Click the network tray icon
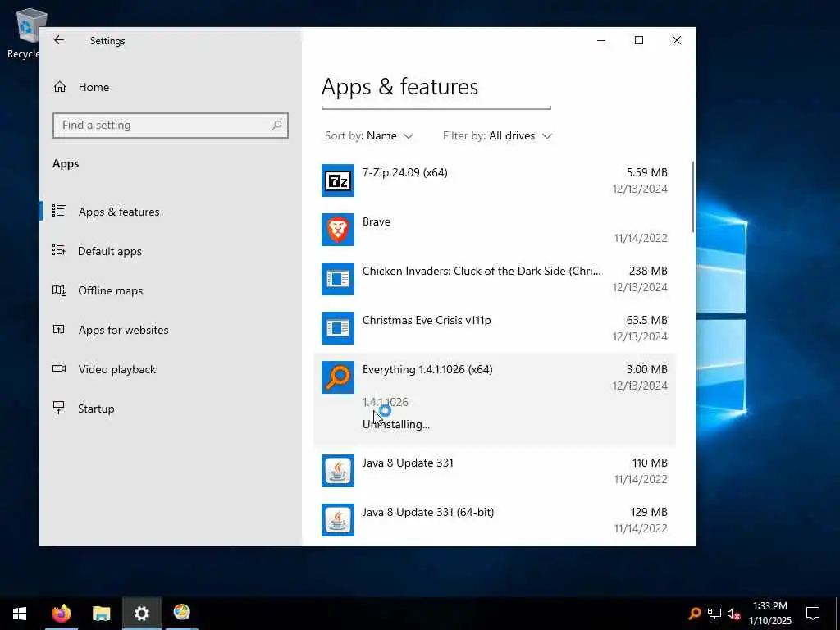 [714, 614]
